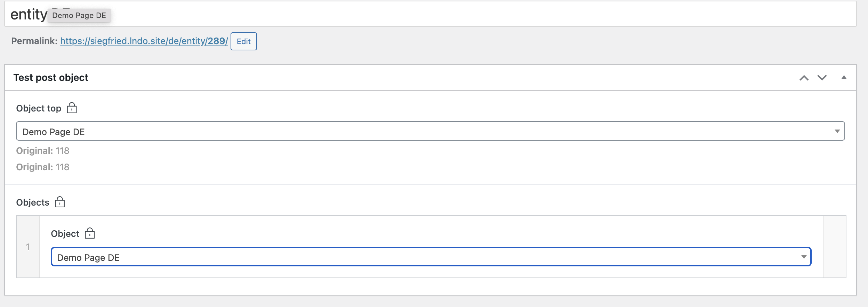Click the lock icon beside Object label

(90, 233)
